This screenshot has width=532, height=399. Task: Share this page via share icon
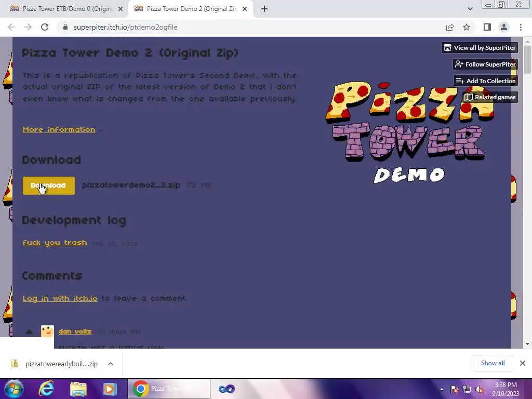click(x=450, y=27)
